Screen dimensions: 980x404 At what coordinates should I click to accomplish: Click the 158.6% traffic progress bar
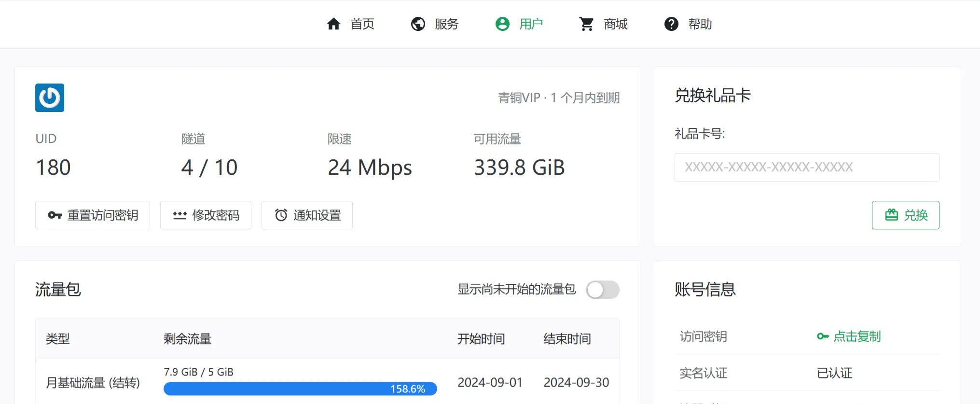pos(300,389)
